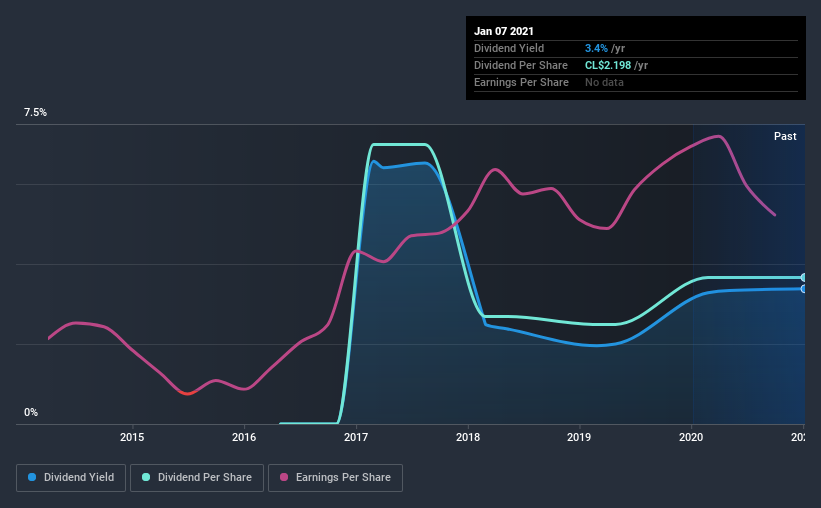Click the 2020 label on the x-axis
The width and height of the screenshot is (821, 508).
691,437
